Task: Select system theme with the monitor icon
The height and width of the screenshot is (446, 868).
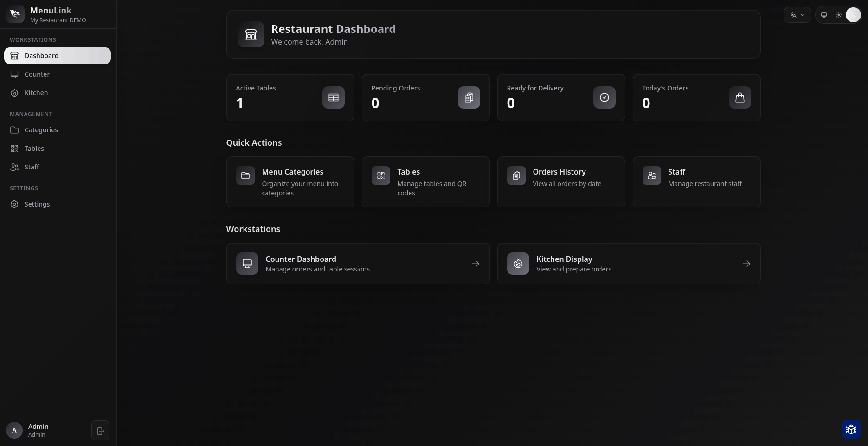Action: coord(825,15)
